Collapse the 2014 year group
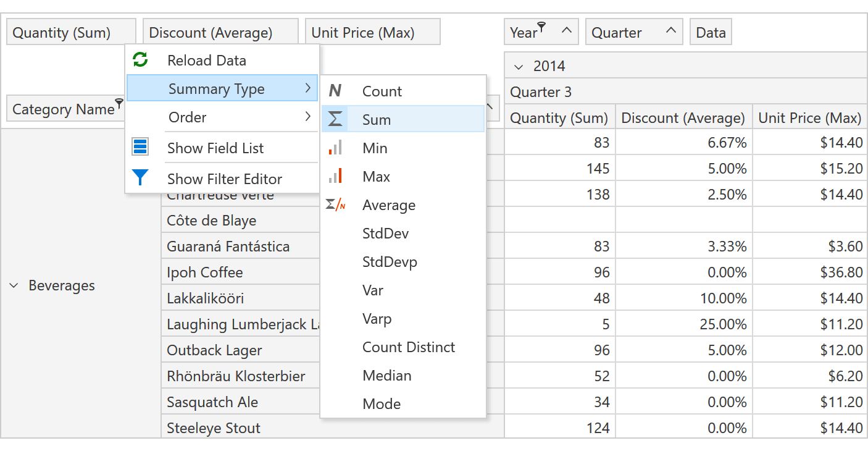 518,65
